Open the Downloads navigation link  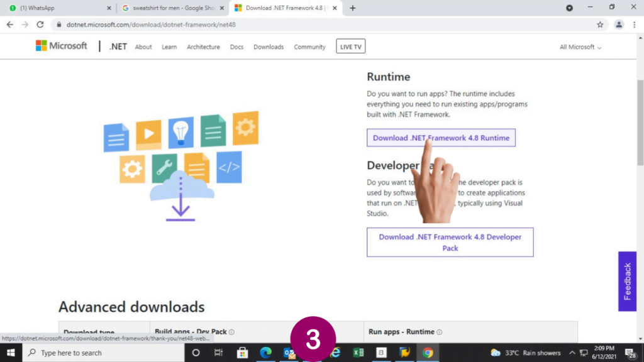click(x=269, y=47)
